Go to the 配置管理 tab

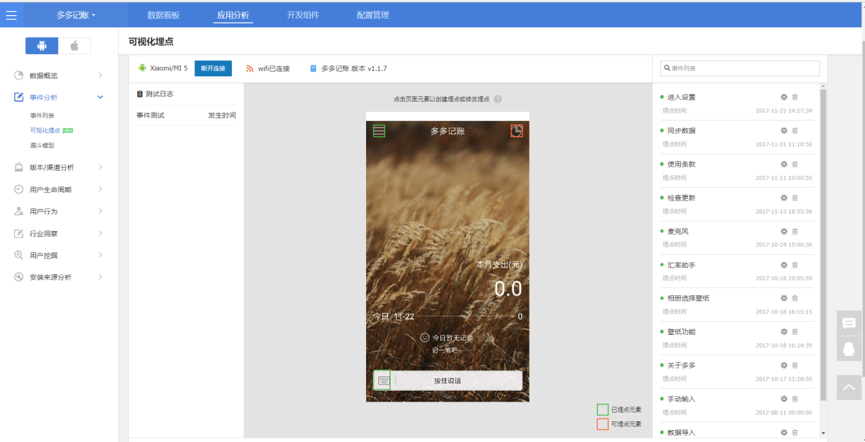coord(372,15)
